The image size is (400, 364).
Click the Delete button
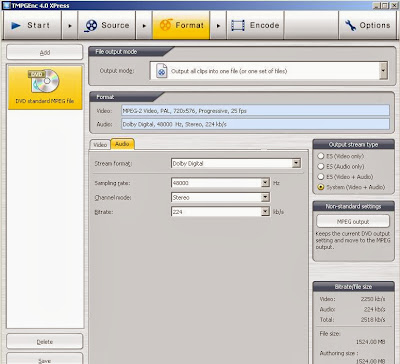[45, 342]
